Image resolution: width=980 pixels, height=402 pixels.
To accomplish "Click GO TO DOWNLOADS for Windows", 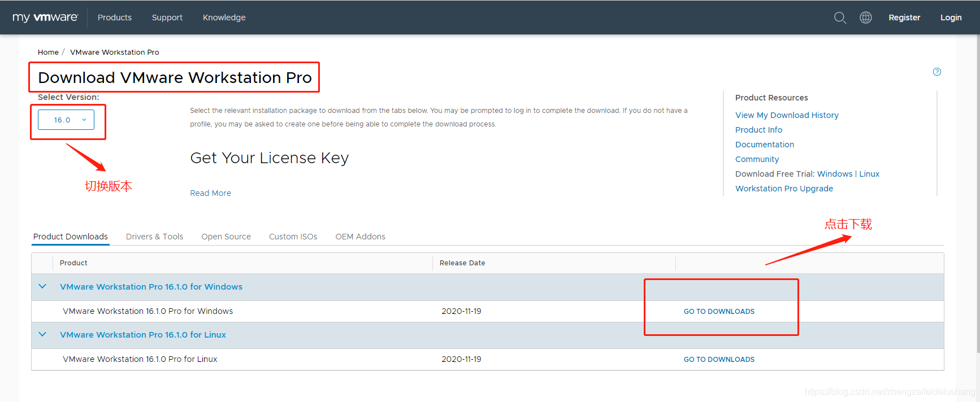I will tap(719, 312).
